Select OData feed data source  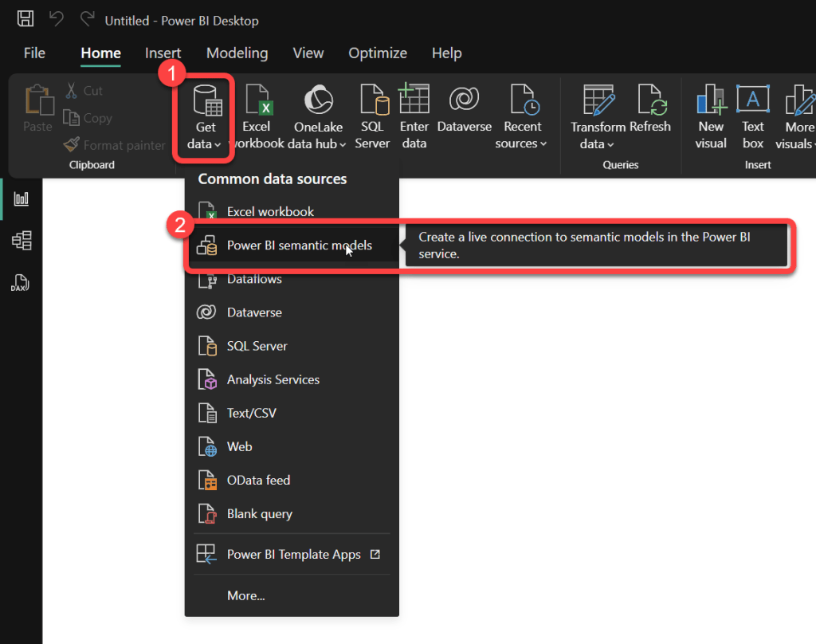(292, 480)
